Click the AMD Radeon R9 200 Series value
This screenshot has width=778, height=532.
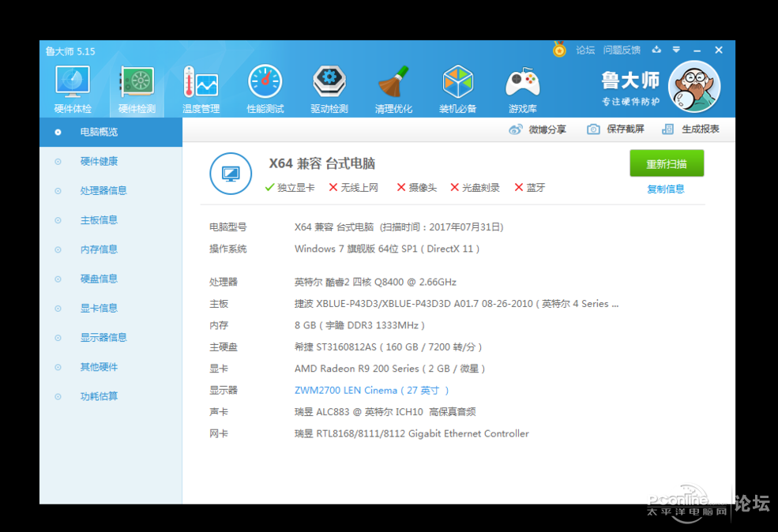pos(390,369)
